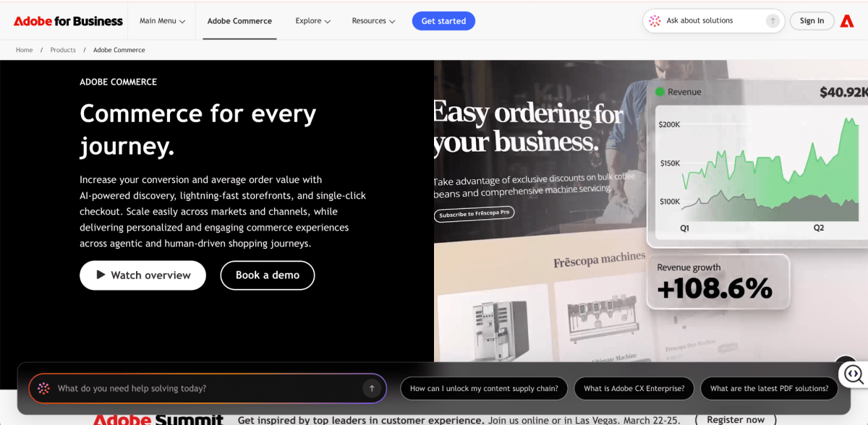Go to Home breadcrumb link
The image size is (868, 425).
(x=24, y=50)
